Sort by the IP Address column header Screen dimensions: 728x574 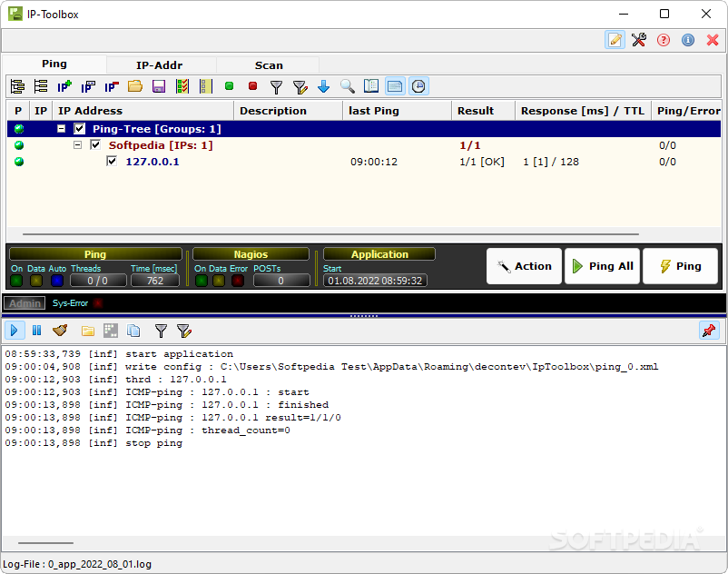(x=143, y=111)
